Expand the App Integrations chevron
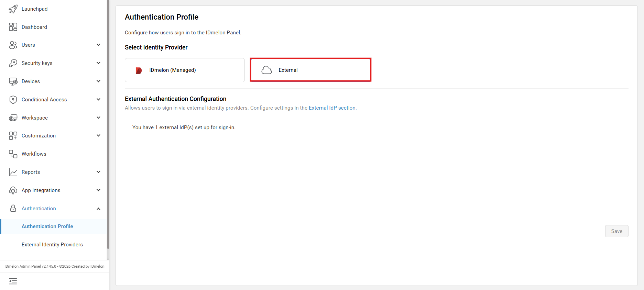 [98, 190]
